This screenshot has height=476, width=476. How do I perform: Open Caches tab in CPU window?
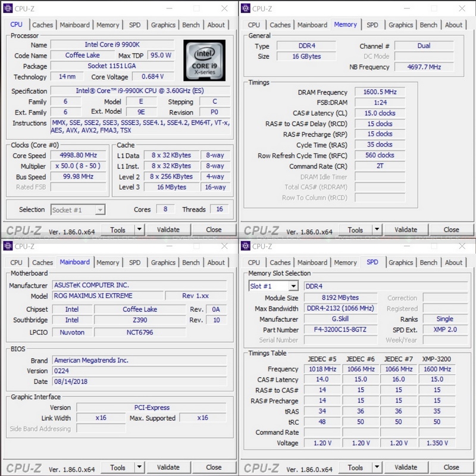pos(42,25)
